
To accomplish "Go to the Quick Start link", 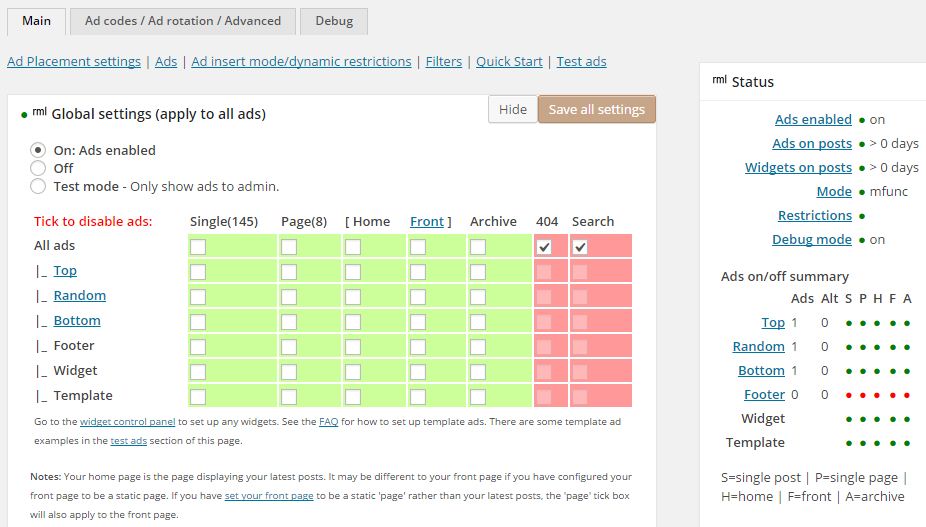I will [x=509, y=61].
